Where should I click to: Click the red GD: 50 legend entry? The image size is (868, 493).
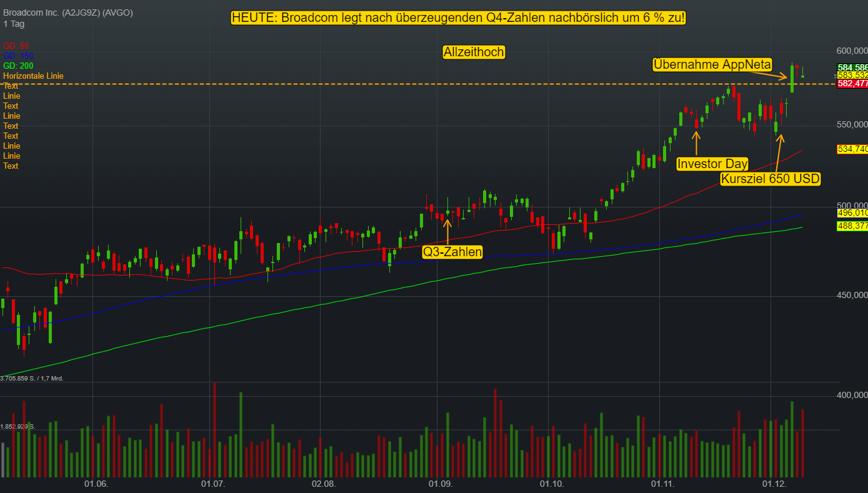point(16,46)
